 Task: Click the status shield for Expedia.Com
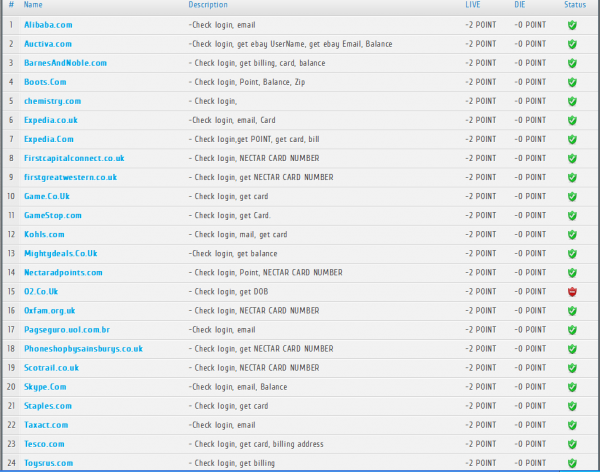(572, 139)
